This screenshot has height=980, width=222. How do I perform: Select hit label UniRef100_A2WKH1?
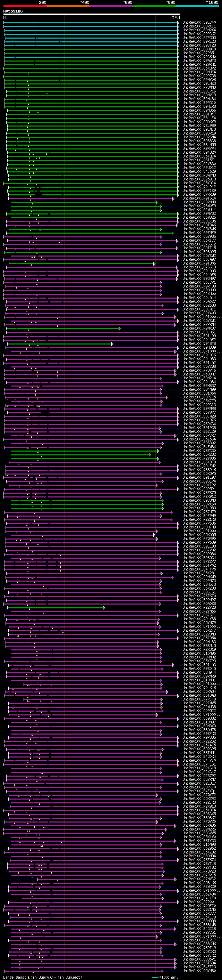[199, 64]
